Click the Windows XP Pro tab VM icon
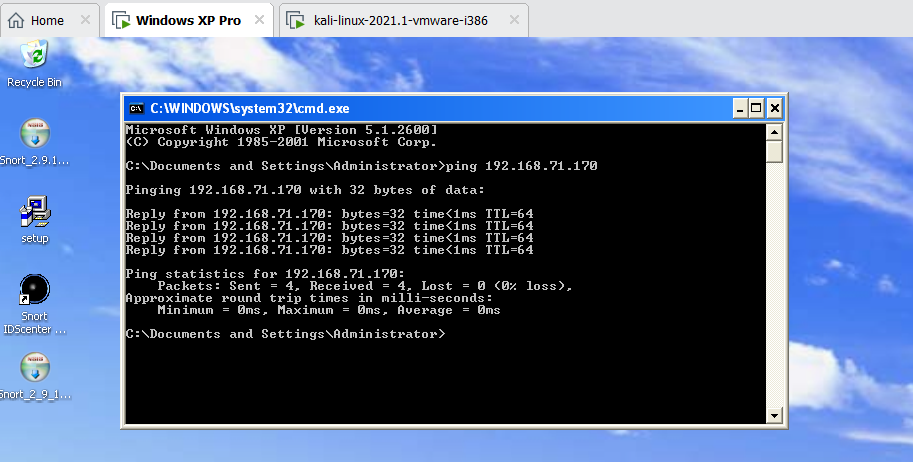 (121, 20)
